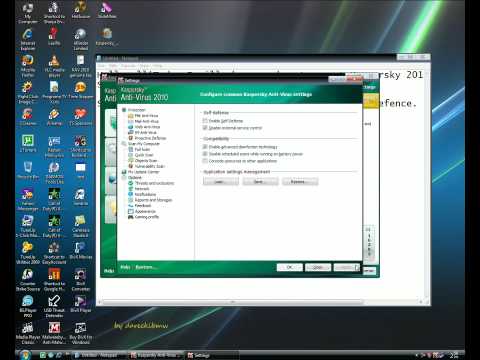480x360 pixels.
Task: Toggle Disable scheduled scans on battery power
Action: pos(205,154)
